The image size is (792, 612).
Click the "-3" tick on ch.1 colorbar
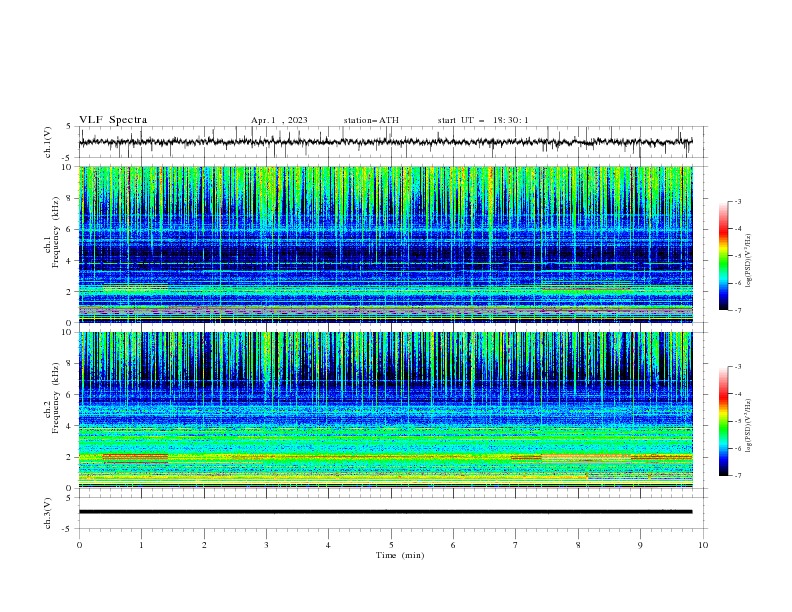pos(738,201)
